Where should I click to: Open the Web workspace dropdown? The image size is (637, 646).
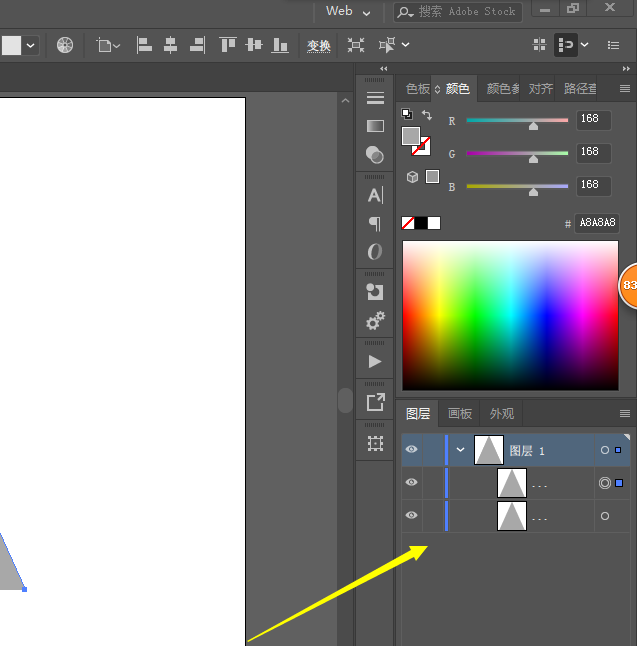[348, 12]
